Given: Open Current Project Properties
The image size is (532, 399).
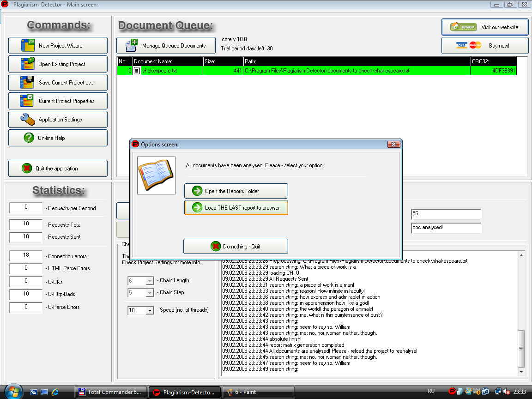Looking at the screenshot, I should click(58, 101).
